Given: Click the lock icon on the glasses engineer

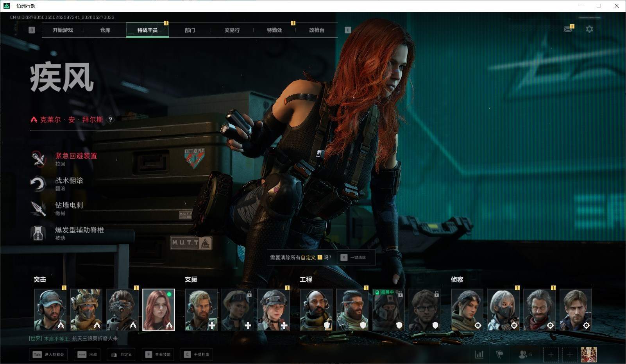Looking at the screenshot, I should coord(436,294).
